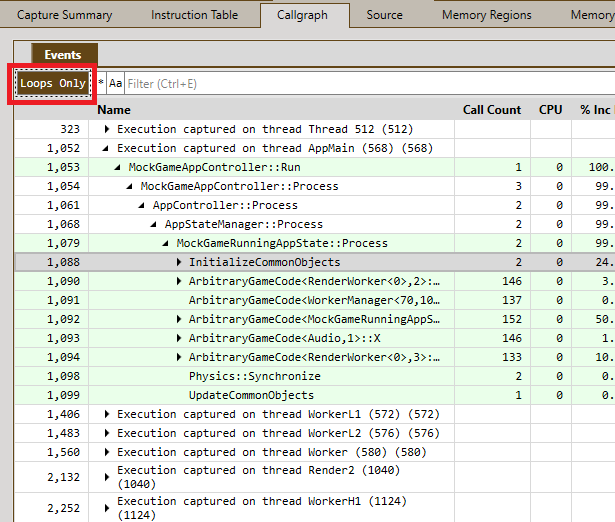Screen dimensions: 615x522
Task: Toggle the Loops Only filter button
Action: tap(53, 84)
